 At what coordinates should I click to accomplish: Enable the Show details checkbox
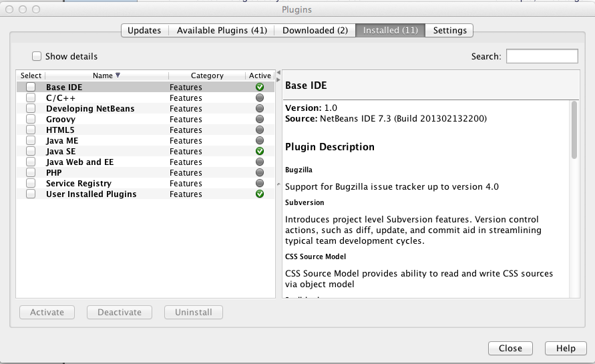tap(37, 57)
